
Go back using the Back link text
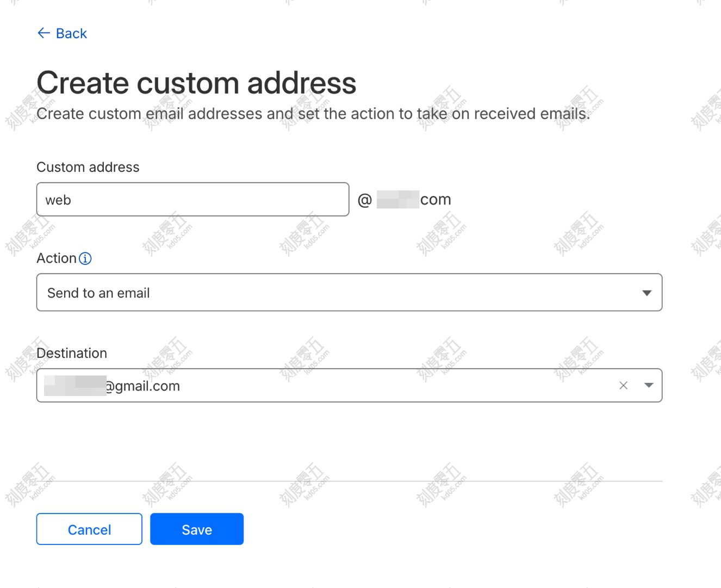pos(71,34)
